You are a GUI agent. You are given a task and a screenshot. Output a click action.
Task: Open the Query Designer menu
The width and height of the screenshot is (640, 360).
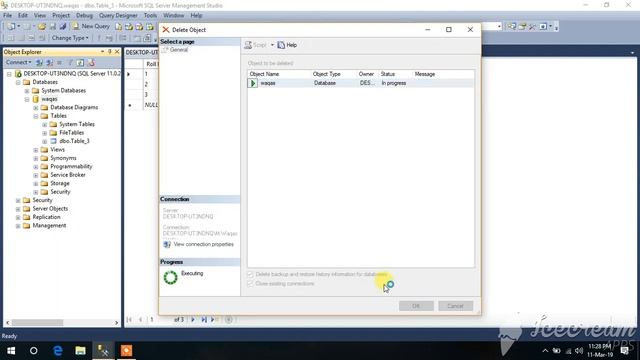point(118,16)
